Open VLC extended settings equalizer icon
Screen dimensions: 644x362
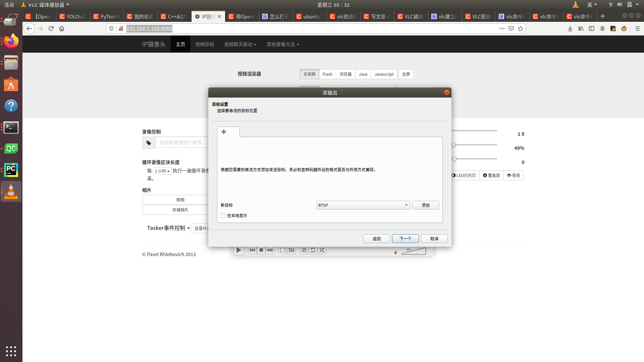pos(291,250)
